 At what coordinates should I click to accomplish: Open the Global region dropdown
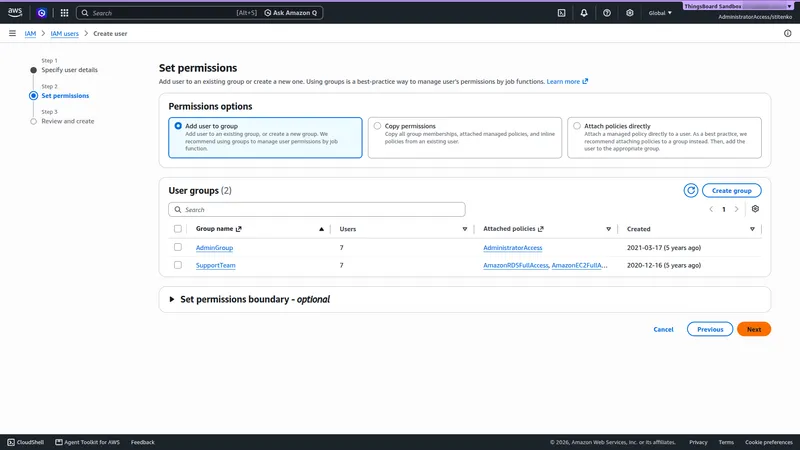(x=660, y=13)
